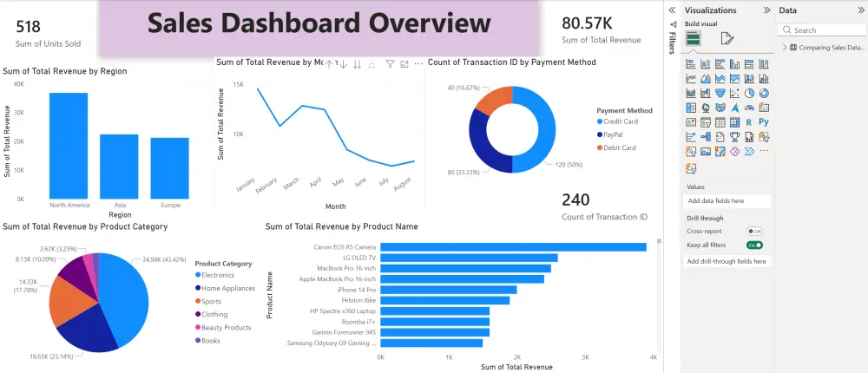The width and height of the screenshot is (868, 373).
Task: Click the Add drill-through fields here well
Action: click(x=727, y=261)
